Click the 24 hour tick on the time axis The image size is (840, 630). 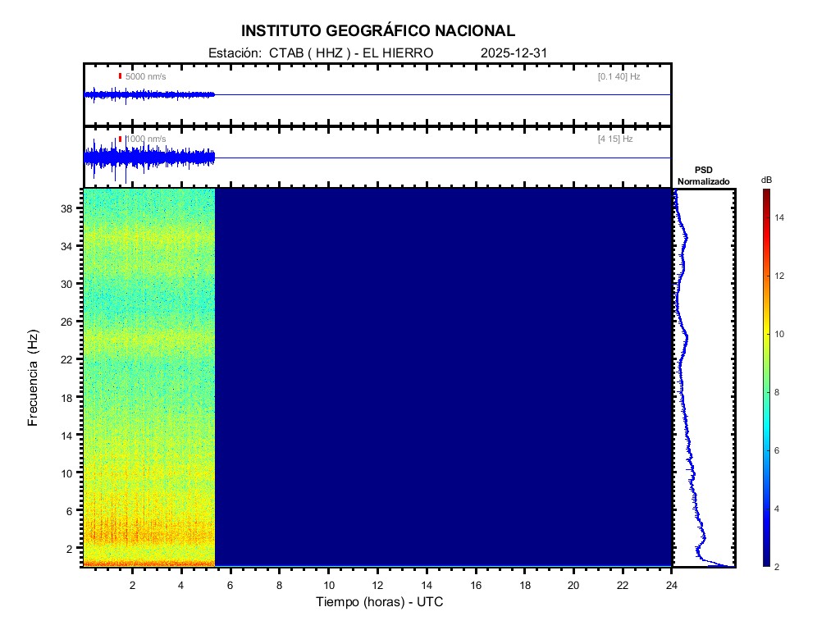coord(671,585)
